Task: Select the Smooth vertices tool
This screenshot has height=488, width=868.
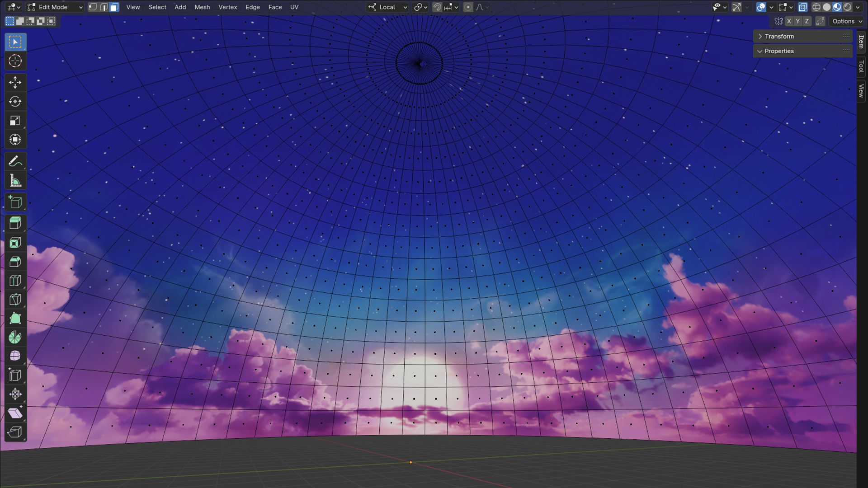Action: point(15,356)
